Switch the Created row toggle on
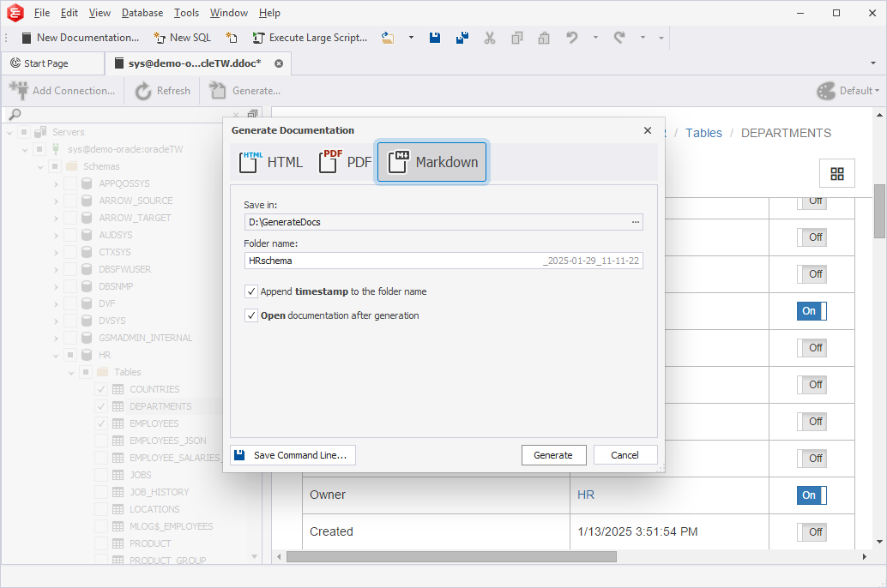 point(812,532)
